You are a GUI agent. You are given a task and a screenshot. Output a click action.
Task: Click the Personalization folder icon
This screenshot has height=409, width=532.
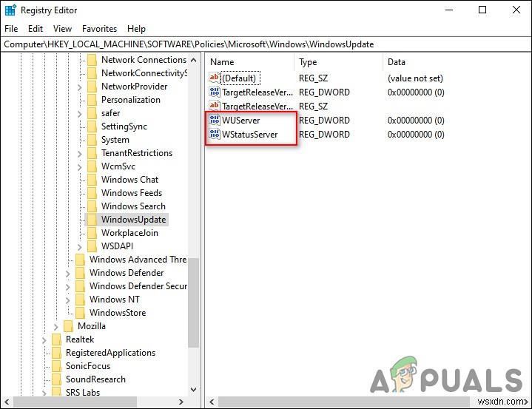point(92,100)
